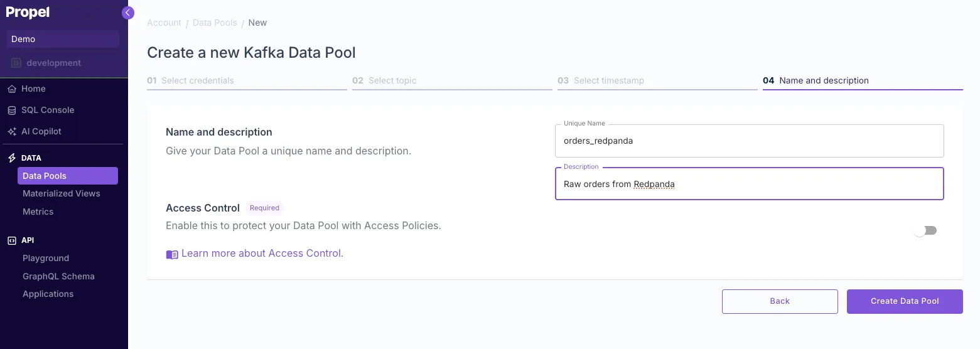Open the Learn more about Access Control link

click(262, 254)
